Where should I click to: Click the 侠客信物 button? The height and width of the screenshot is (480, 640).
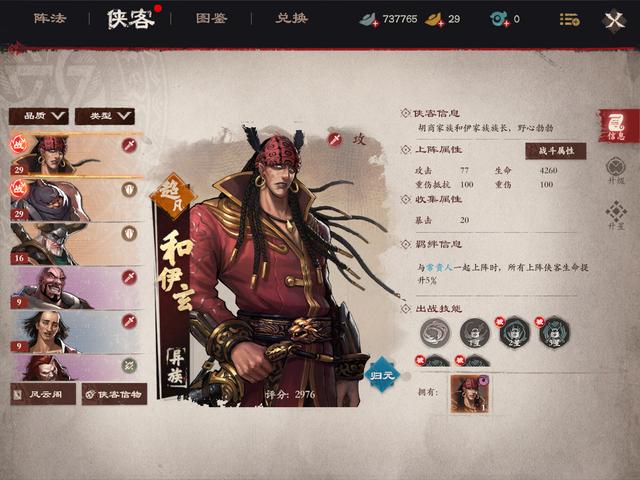[114, 394]
